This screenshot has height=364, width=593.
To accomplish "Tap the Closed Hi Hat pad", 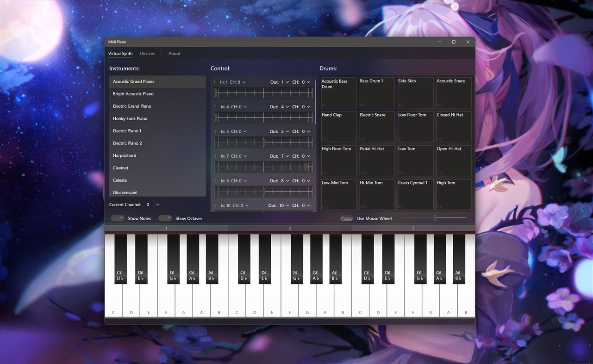I will click(454, 127).
